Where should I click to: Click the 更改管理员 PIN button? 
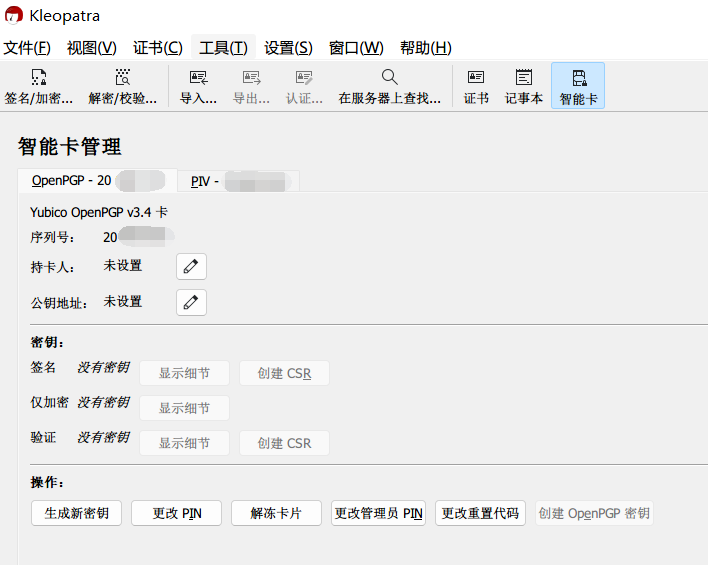click(378, 513)
